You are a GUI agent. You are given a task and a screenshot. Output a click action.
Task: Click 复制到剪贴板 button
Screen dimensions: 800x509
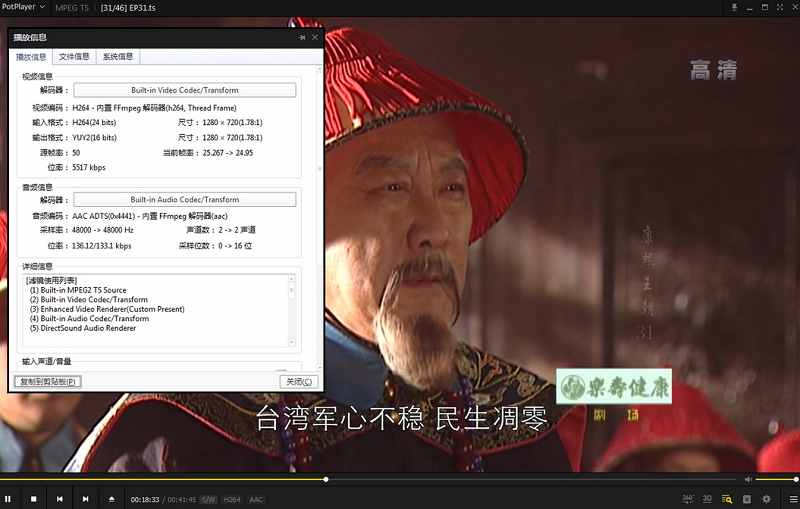tap(47, 382)
